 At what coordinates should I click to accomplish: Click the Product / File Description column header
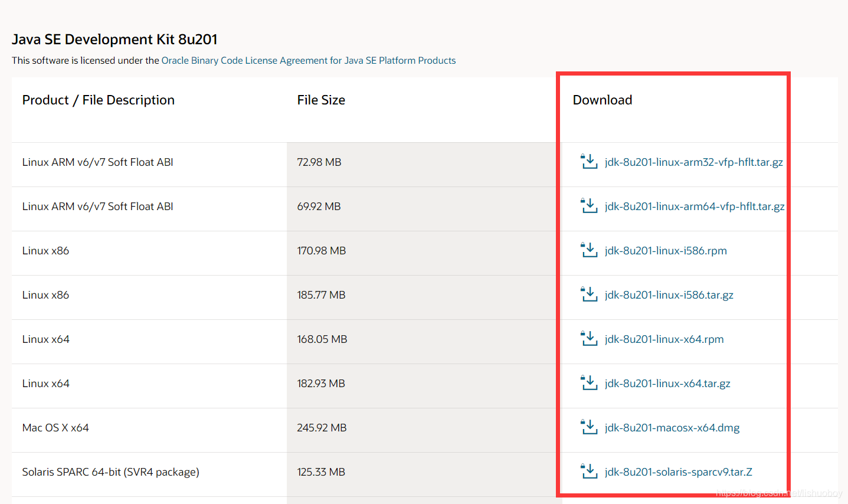click(x=99, y=100)
